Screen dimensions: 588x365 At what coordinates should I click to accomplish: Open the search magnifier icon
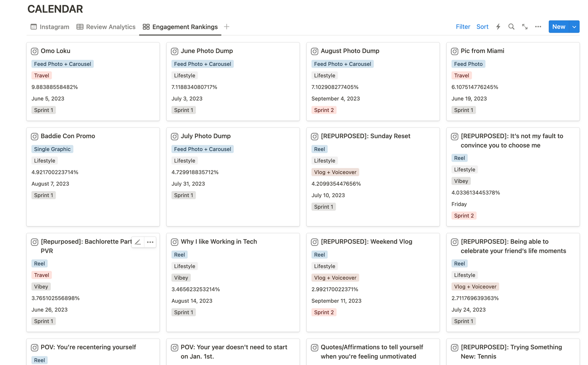pyautogui.click(x=511, y=27)
